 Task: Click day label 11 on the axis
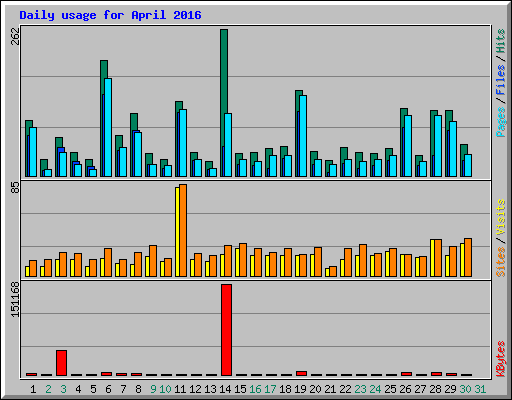click(180, 389)
